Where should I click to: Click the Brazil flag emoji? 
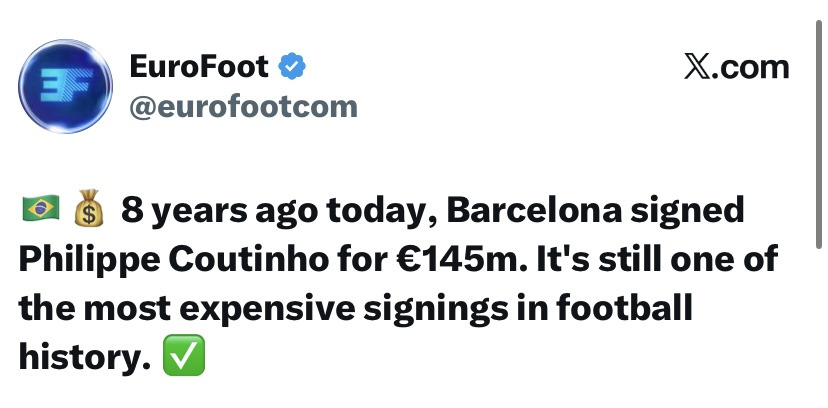coord(39,211)
